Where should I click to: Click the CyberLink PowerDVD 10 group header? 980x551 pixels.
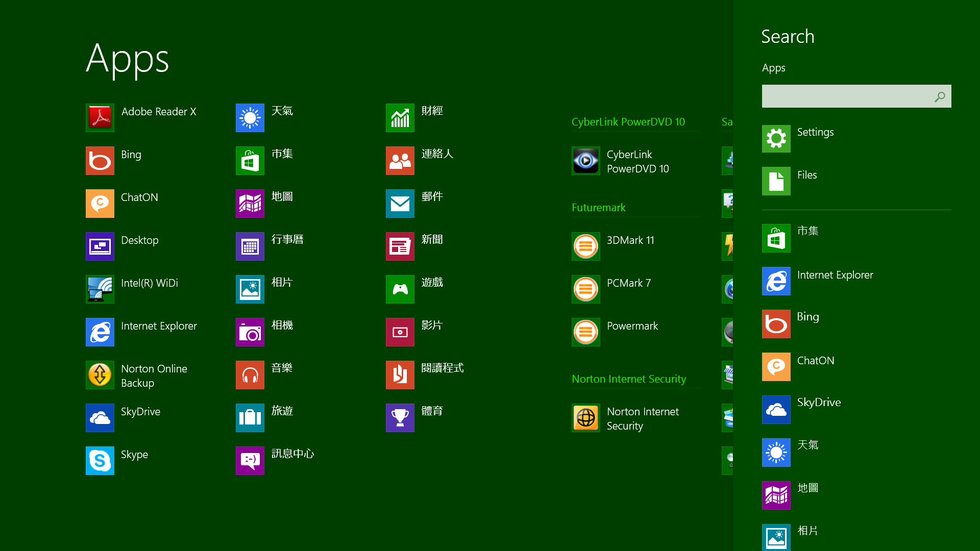pyautogui.click(x=628, y=122)
